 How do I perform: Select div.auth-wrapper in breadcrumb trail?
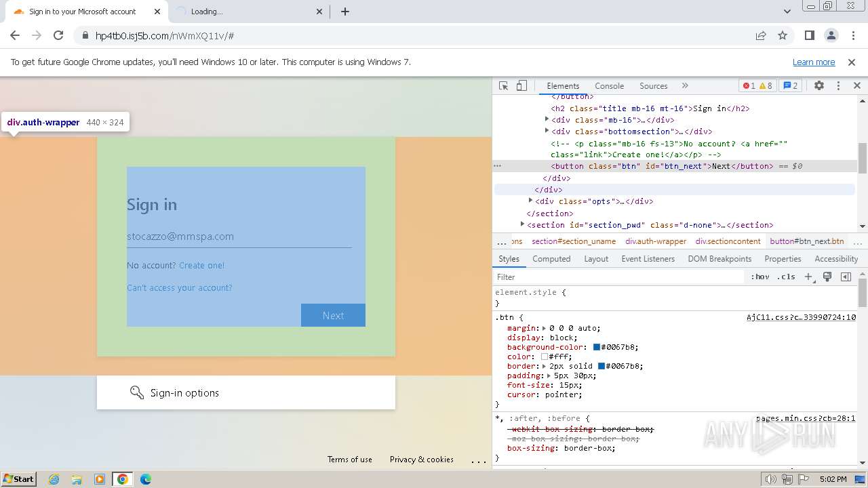click(x=656, y=241)
